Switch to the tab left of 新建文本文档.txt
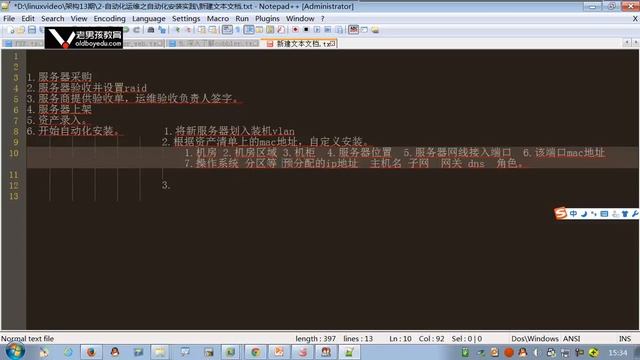The width and height of the screenshot is (640, 360). (x=213, y=43)
